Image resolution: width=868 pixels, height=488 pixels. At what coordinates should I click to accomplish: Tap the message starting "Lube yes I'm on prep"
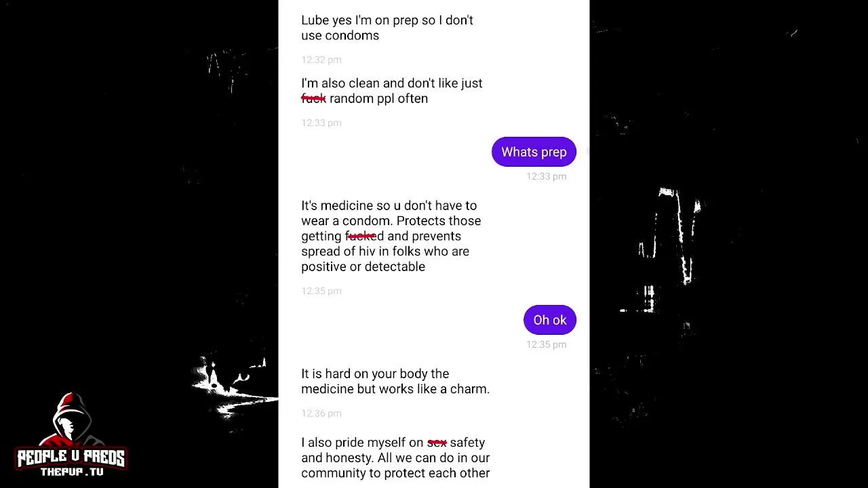(387, 28)
